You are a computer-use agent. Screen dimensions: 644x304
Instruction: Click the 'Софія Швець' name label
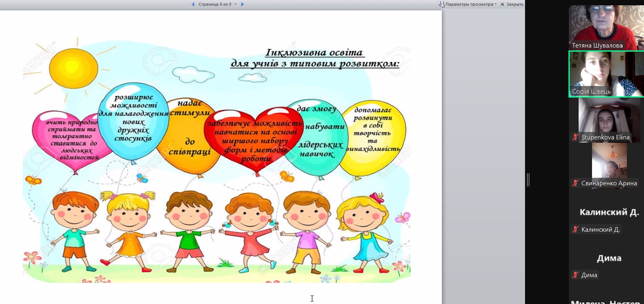point(591,91)
